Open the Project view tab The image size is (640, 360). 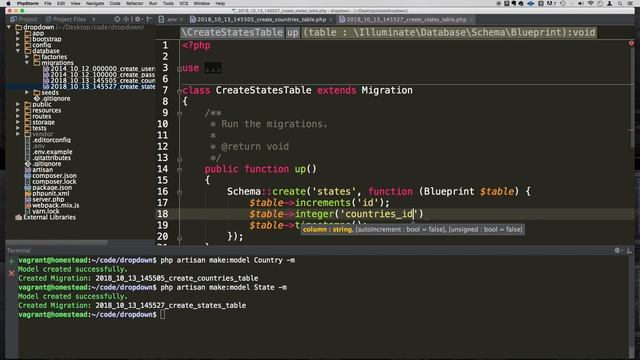click(x=24, y=19)
